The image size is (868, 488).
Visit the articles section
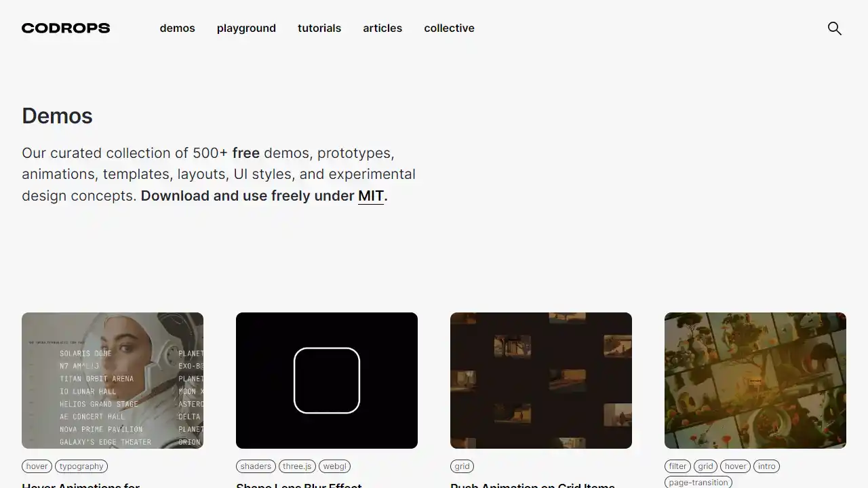(382, 28)
